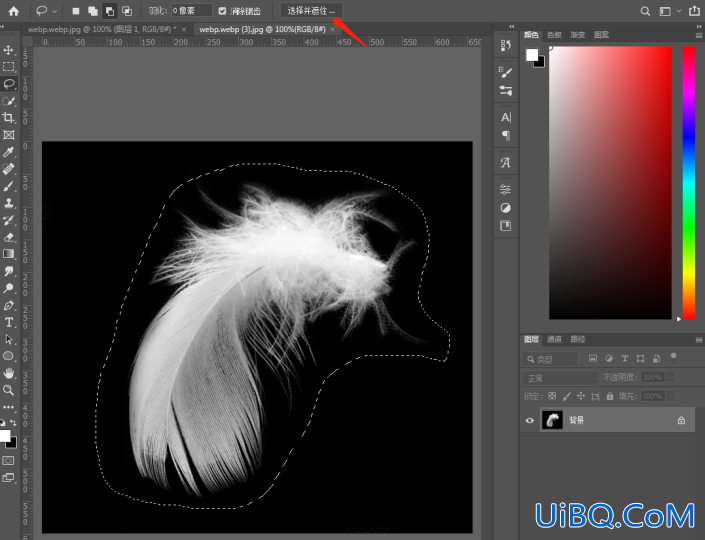Select the Gradient tool

pos(9,254)
